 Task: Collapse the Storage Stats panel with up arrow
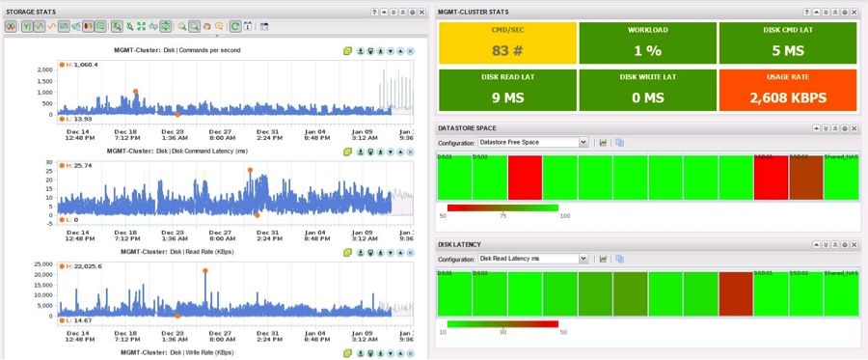point(384,12)
